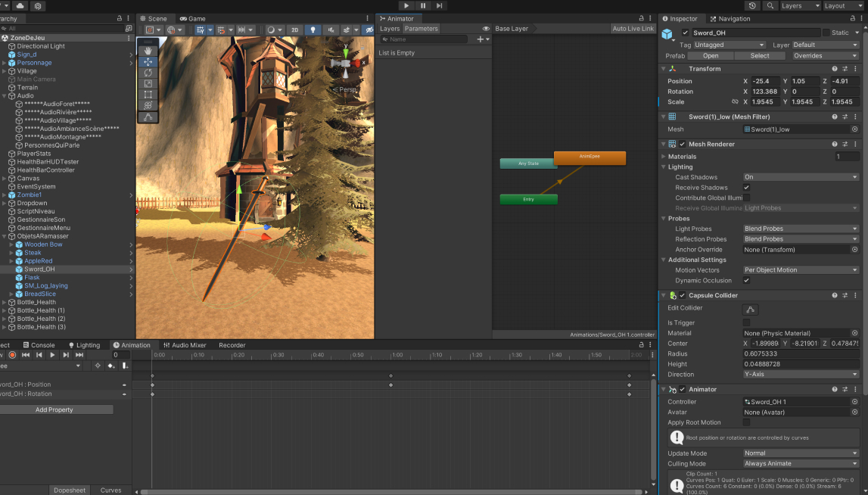The height and width of the screenshot is (495, 868).
Task: Click the Pause button in top toolbar
Action: coord(423,5)
